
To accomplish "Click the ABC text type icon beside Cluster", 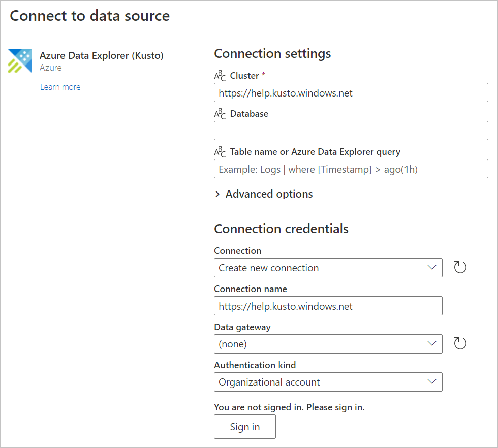I will click(220, 75).
